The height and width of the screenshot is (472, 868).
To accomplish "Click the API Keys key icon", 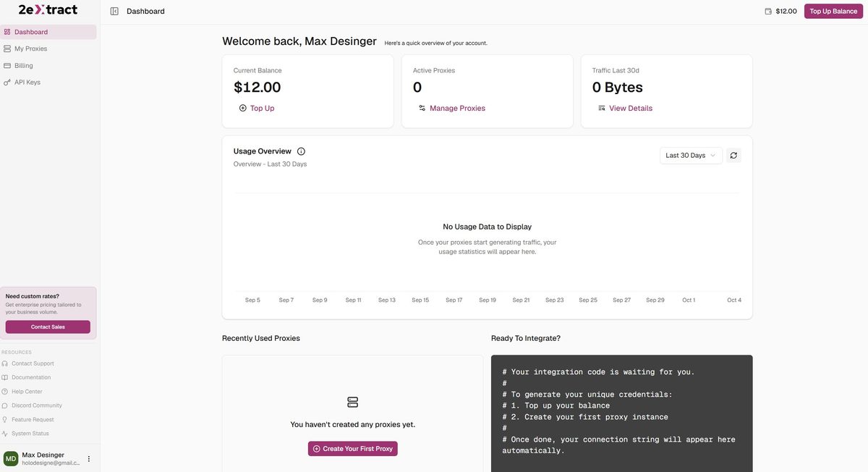I will [7, 82].
